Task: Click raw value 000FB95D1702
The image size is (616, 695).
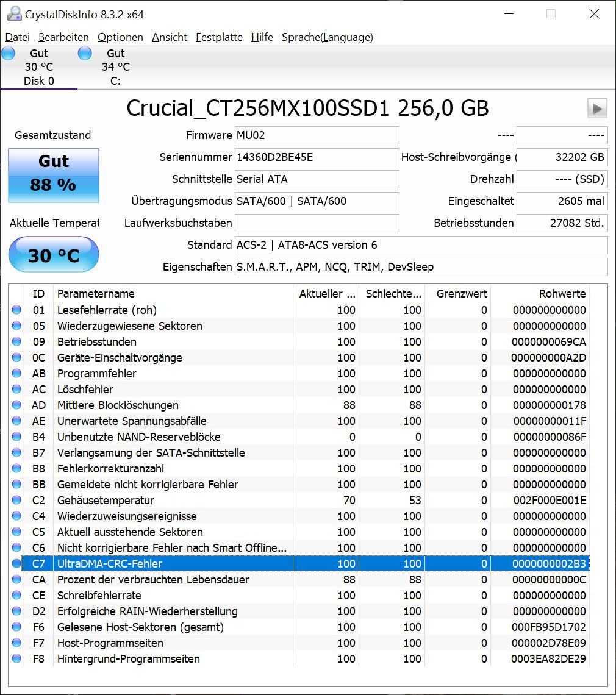Action: click(548, 627)
